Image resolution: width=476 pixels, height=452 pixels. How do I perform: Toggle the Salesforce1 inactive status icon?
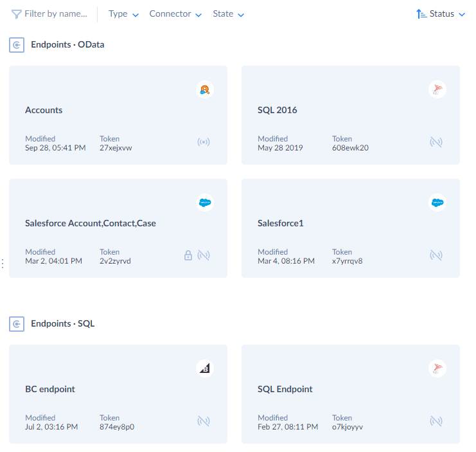(x=436, y=255)
